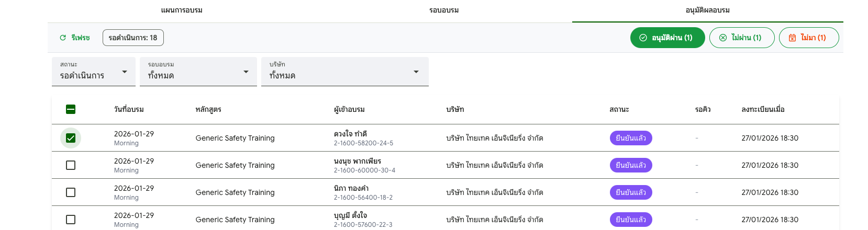
Task: Click the บริษัท column header
Action: [x=455, y=109]
